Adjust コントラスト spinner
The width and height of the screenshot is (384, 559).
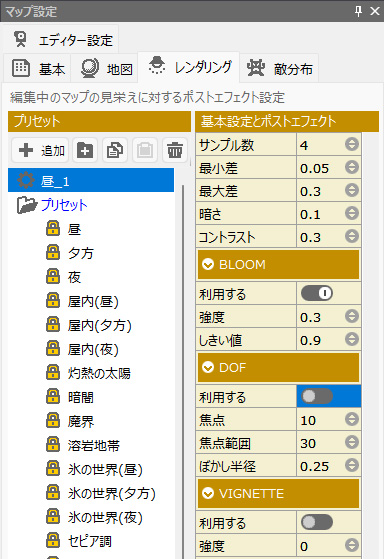pyautogui.click(x=352, y=236)
